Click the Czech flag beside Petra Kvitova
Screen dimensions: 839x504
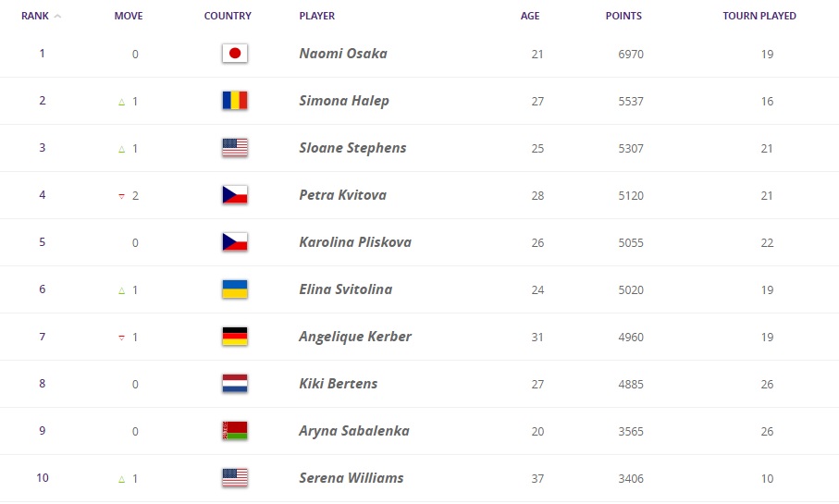(235, 195)
